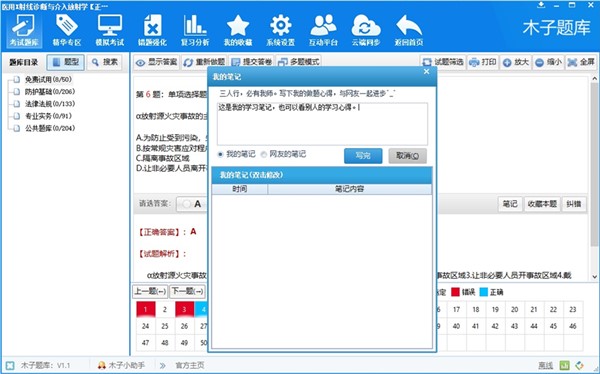
Task: Click 试题筛选 filter toolbar button
Action: 443,62
